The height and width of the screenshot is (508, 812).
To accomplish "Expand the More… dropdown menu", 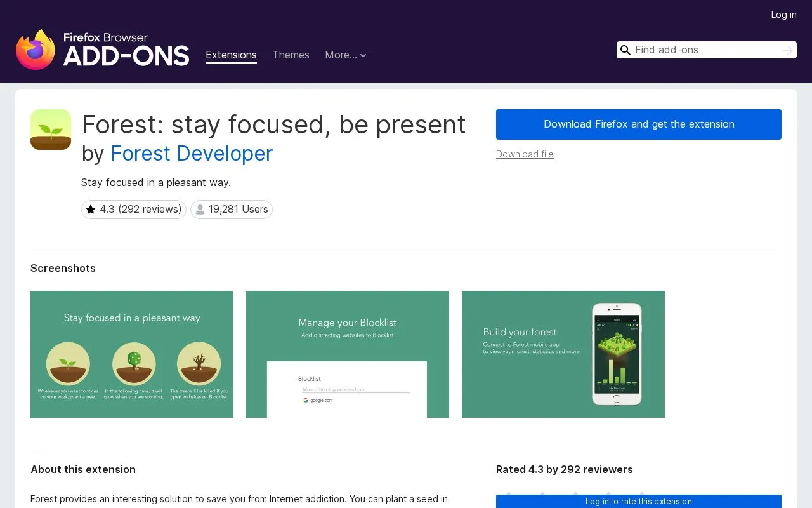I will 346,55.
